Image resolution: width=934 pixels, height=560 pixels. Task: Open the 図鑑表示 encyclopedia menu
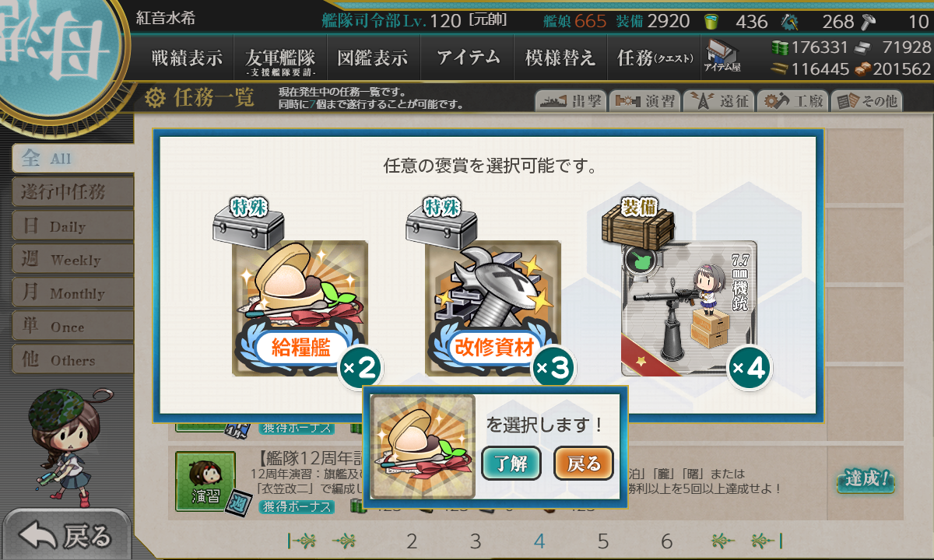(x=373, y=58)
